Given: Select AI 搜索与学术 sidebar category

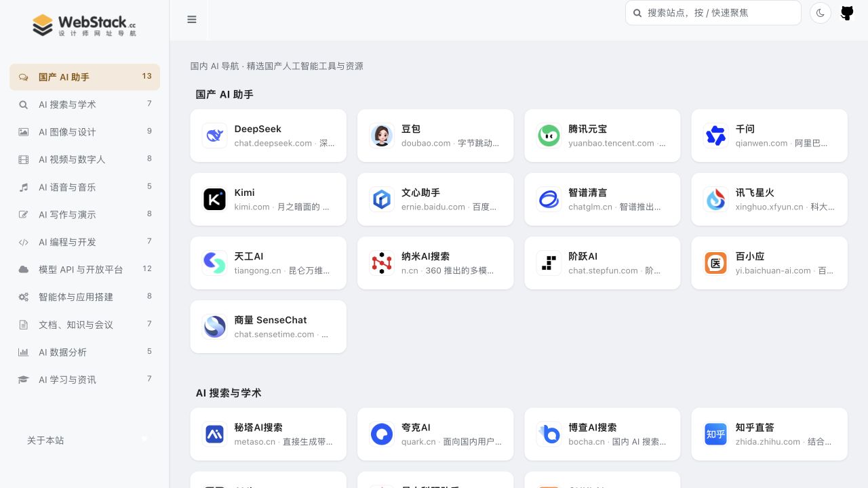Looking at the screenshot, I should point(85,104).
